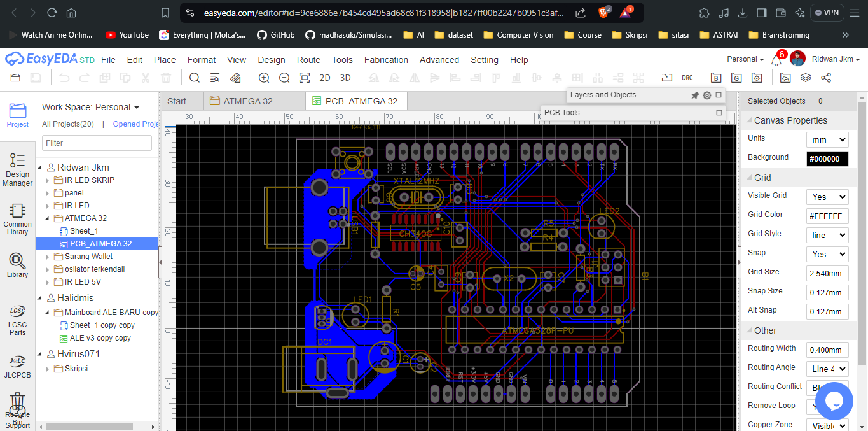Image resolution: width=868 pixels, height=431 pixels.
Task: Switch to the ATMEGA 32 schematic tab
Action: click(248, 101)
